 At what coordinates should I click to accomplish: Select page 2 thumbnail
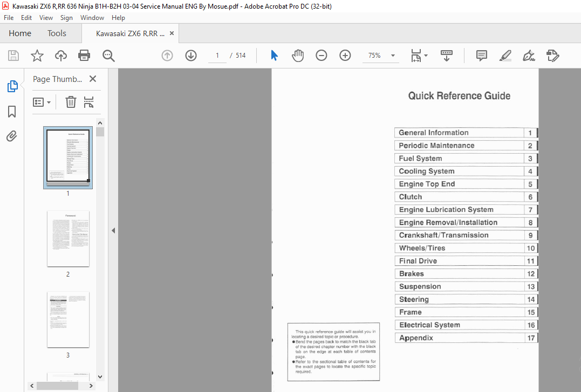coord(68,239)
